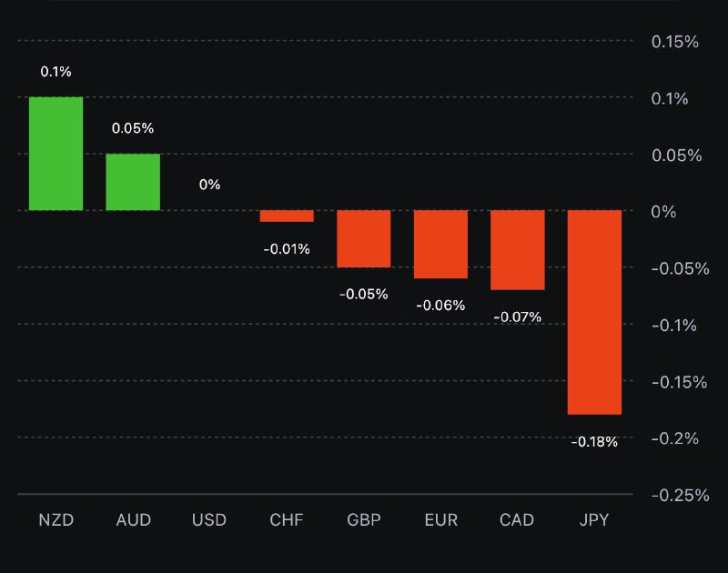Click the EUR axis label

(440, 520)
